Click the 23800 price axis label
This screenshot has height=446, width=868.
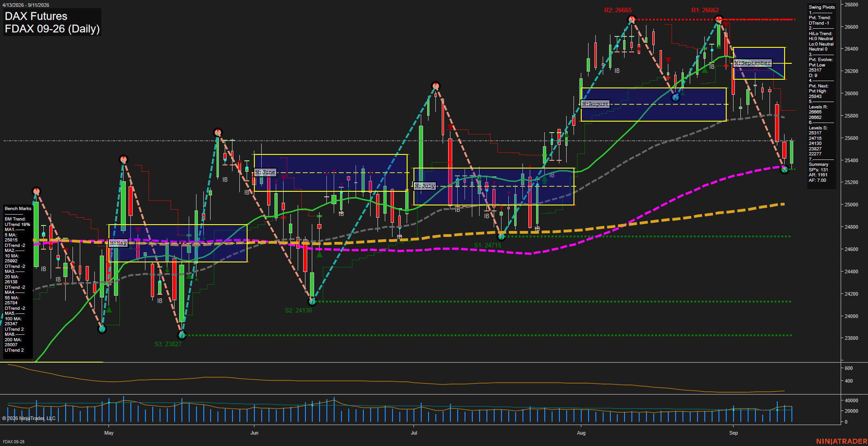[x=851, y=338]
